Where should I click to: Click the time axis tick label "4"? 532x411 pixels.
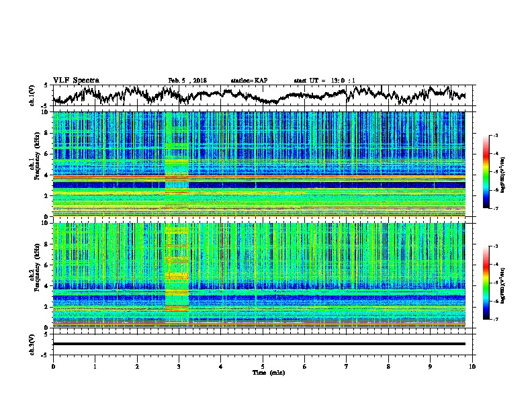(221, 367)
